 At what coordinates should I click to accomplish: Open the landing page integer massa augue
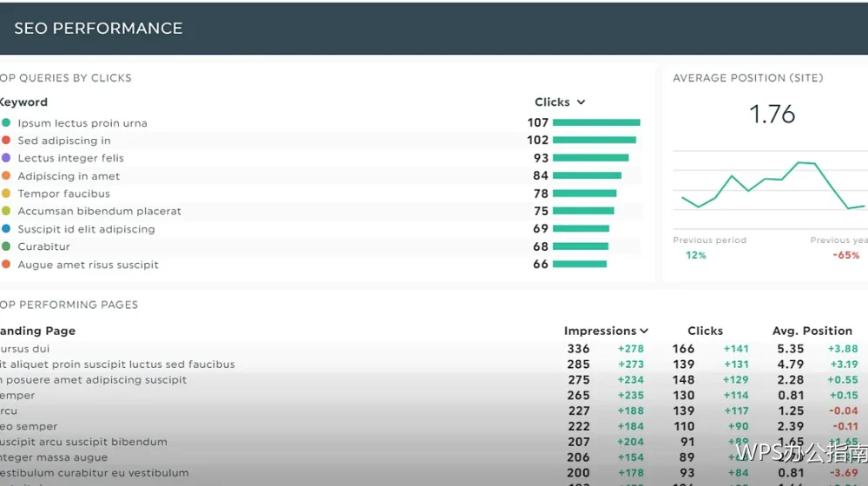(x=54, y=457)
